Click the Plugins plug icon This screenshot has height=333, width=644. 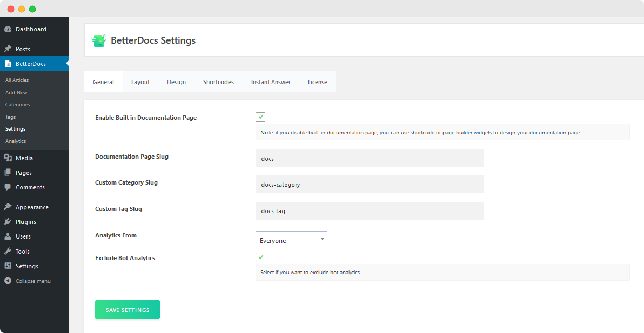click(x=8, y=222)
